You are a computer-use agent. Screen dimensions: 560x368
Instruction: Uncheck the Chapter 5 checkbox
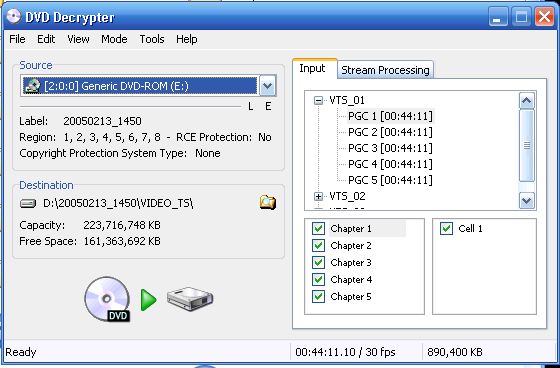318,297
